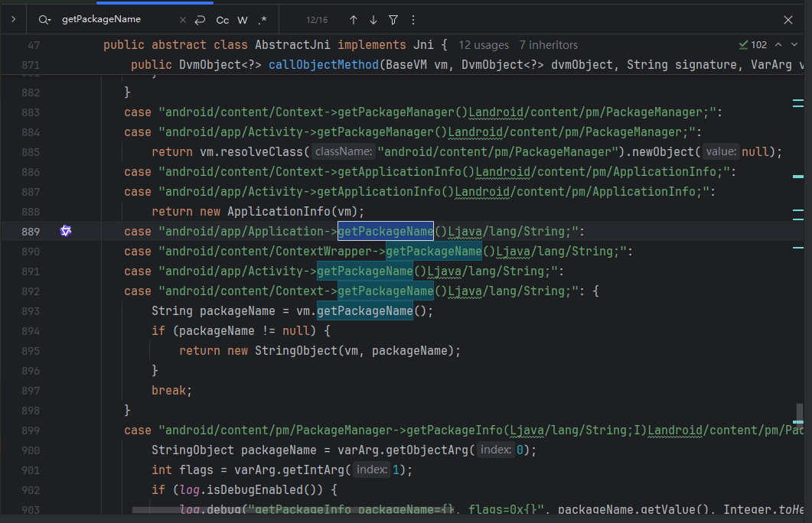Open the 102 inspections widget
The width and height of the screenshot is (812, 523).
pos(754,45)
